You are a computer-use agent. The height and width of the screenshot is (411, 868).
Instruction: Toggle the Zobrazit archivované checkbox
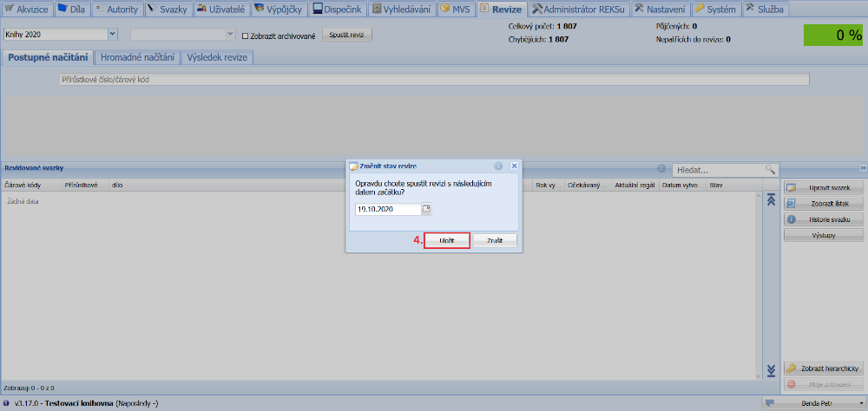[x=246, y=36]
